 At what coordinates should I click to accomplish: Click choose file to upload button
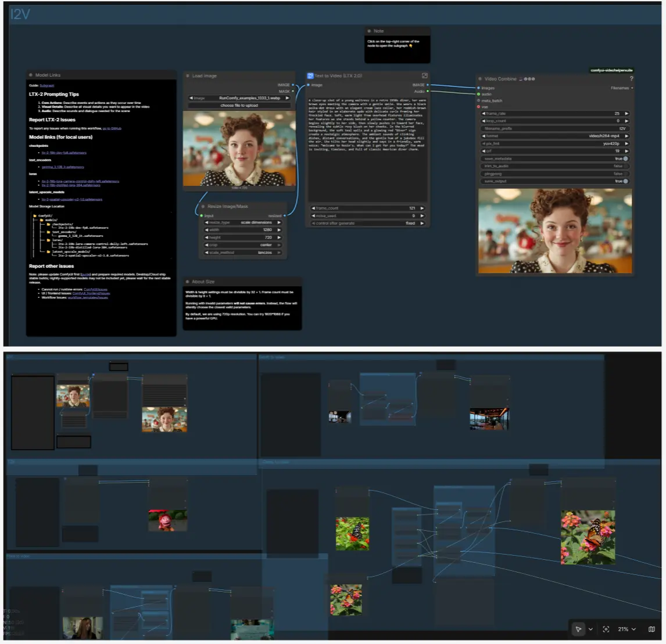(239, 105)
